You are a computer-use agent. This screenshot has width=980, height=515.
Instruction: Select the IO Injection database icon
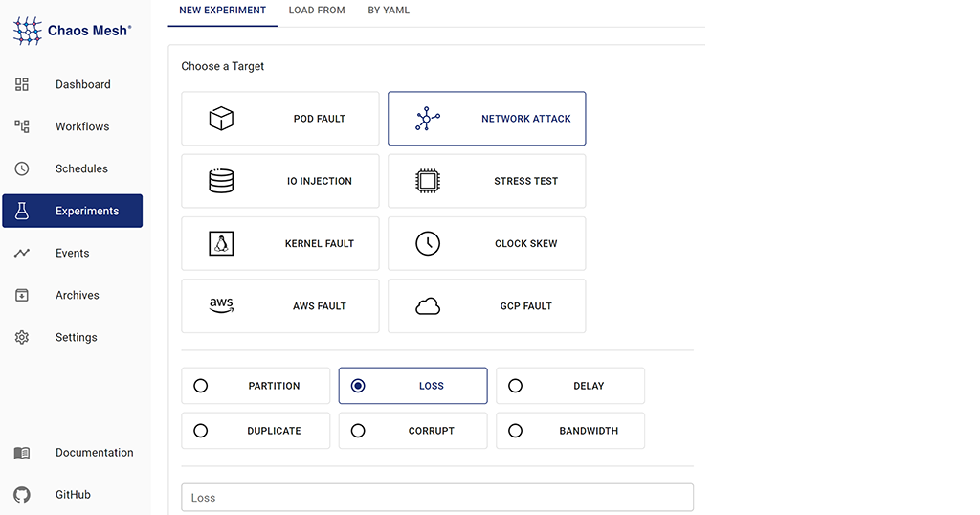(221, 181)
